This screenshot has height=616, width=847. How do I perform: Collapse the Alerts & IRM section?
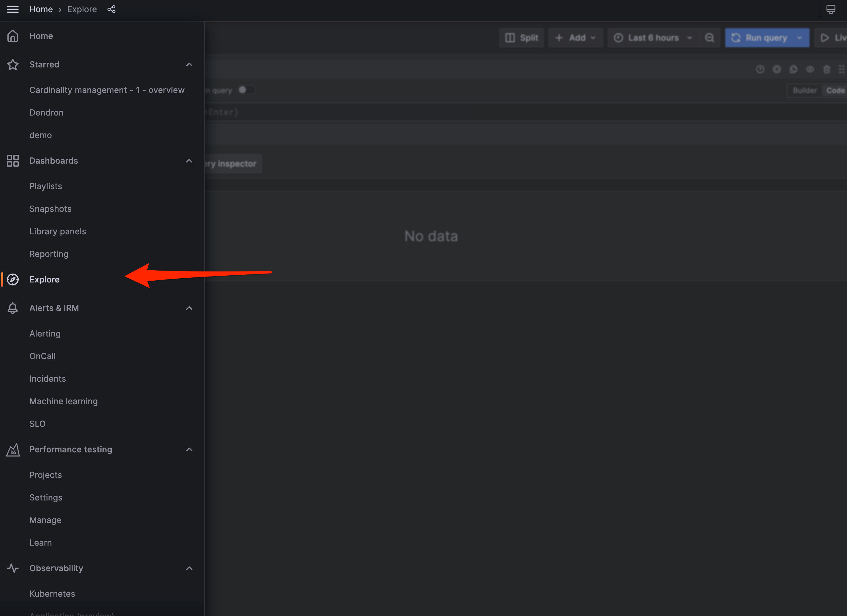189,308
